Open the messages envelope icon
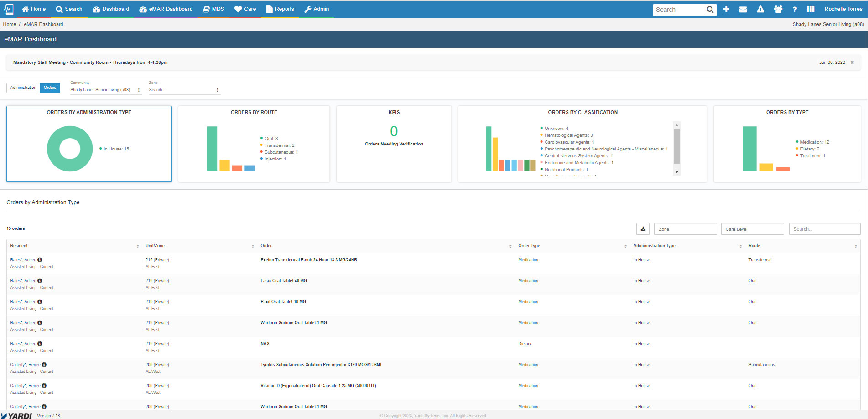868x419 pixels. pyautogui.click(x=743, y=9)
